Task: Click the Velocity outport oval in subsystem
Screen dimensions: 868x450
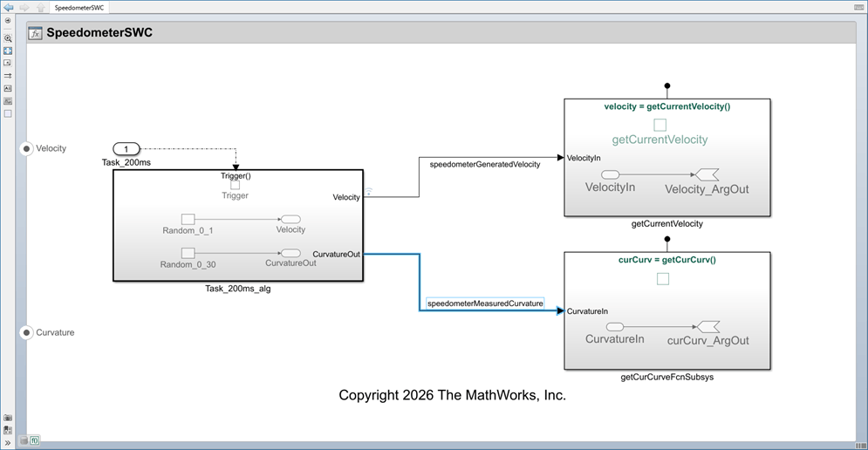Action: coord(290,219)
